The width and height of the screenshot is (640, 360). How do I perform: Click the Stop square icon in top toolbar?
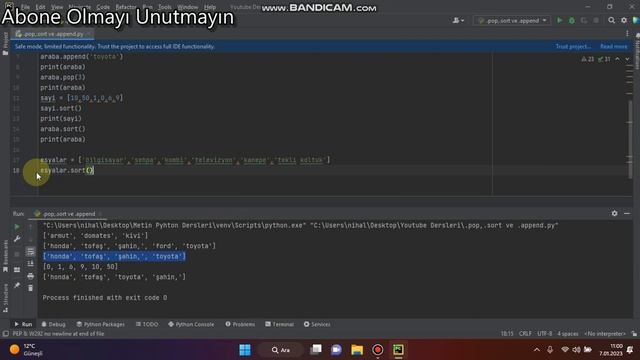click(x=596, y=20)
